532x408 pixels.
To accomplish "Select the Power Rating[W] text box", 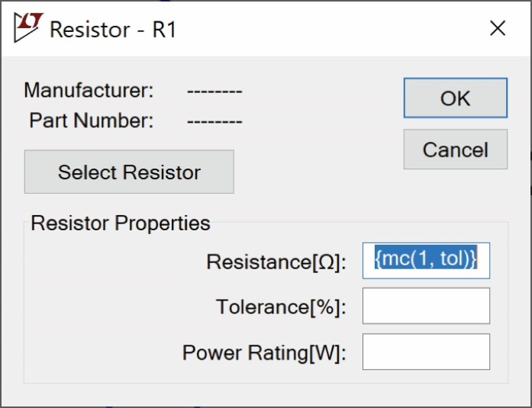I will 426,352.
